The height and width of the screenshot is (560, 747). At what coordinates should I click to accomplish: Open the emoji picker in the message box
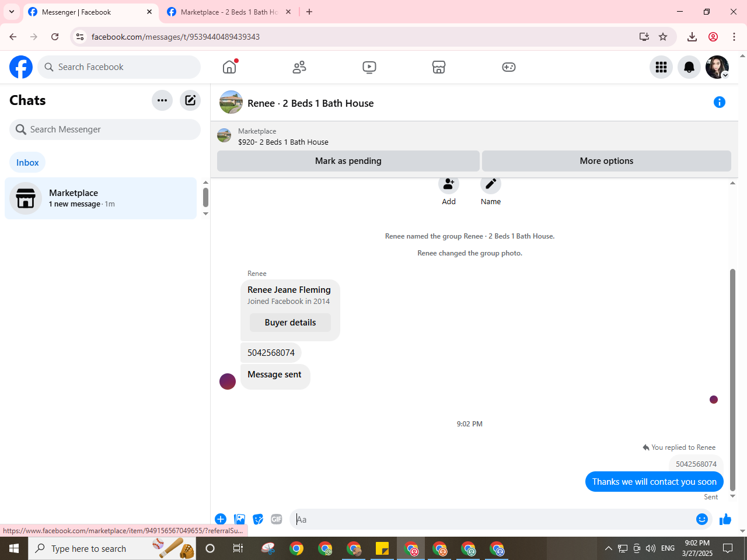tap(702, 519)
